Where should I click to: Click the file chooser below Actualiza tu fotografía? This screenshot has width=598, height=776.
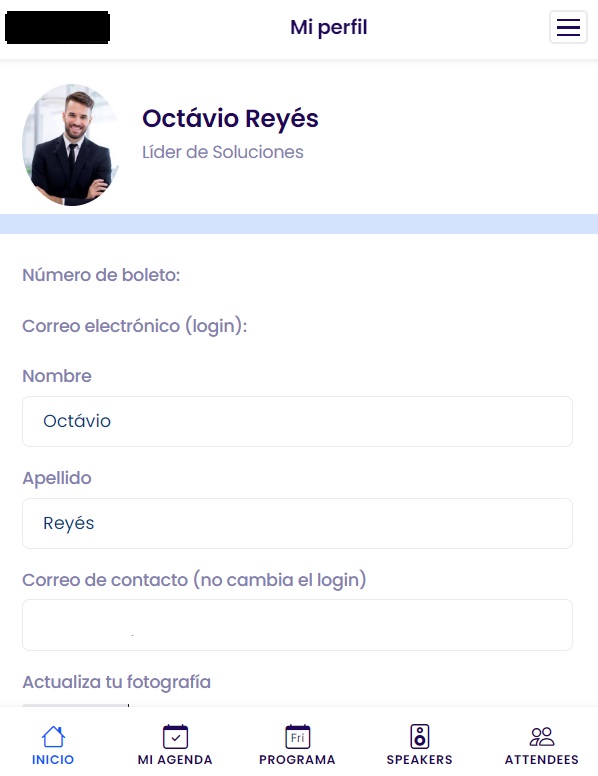click(75, 705)
